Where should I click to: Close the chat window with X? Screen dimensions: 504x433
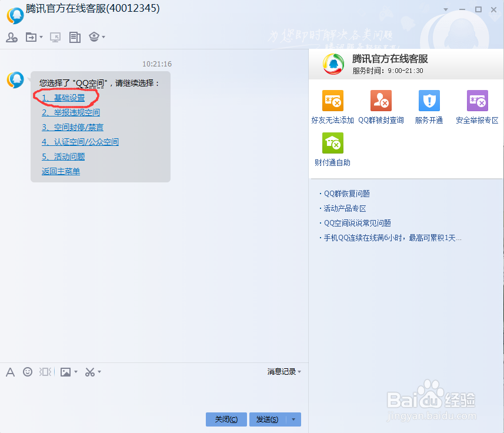click(x=494, y=9)
